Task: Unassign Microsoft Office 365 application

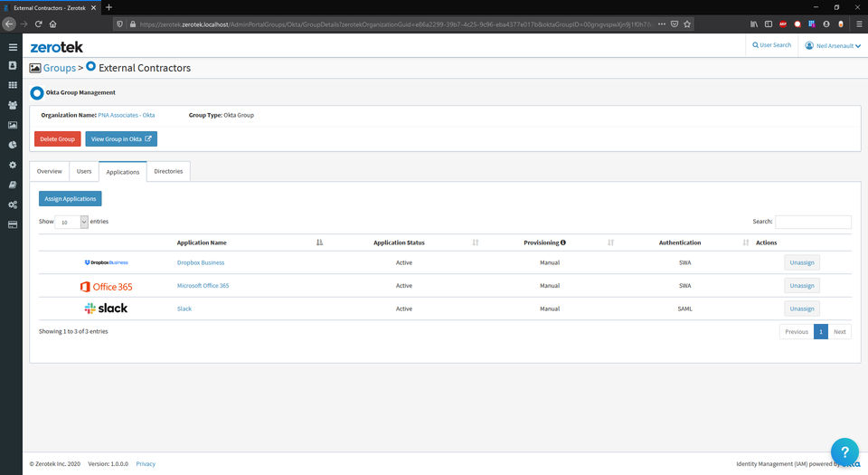Action: point(802,286)
